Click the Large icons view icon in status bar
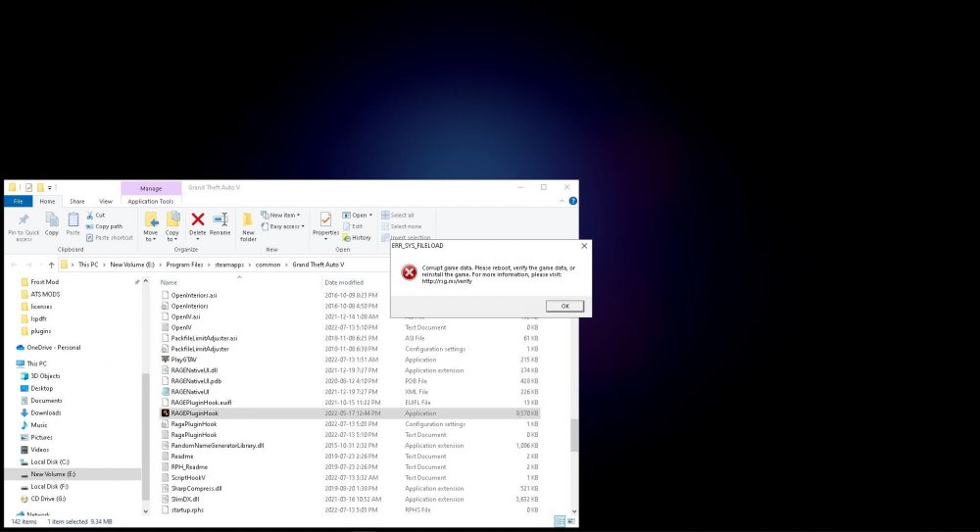Image resolution: width=980 pixels, height=532 pixels. point(571,521)
